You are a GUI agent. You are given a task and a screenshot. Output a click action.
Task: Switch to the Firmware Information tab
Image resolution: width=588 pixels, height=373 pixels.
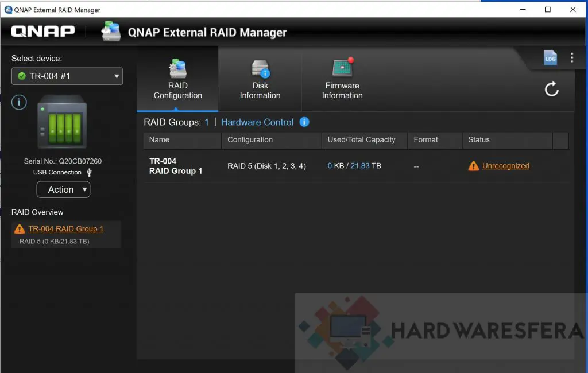(x=342, y=79)
